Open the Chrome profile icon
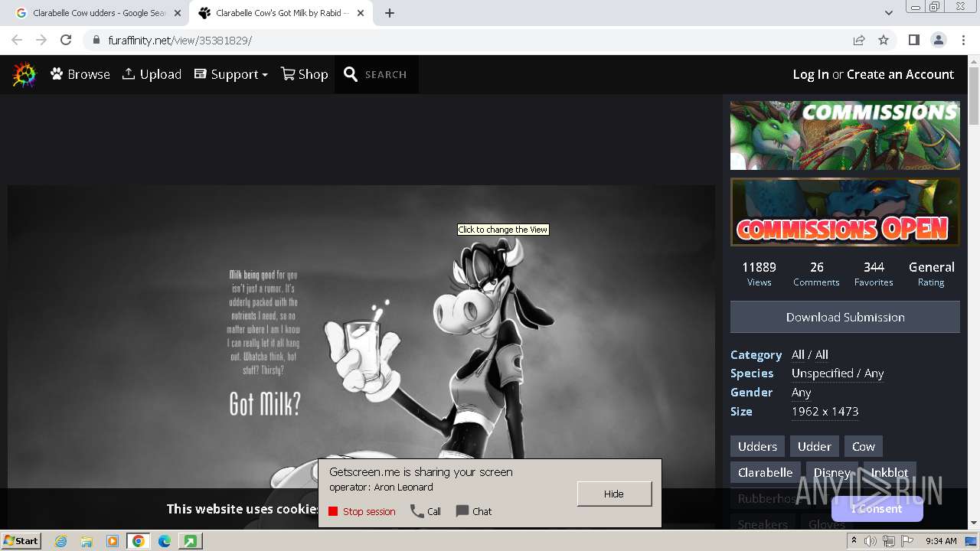The image size is (980, 551). tap(938, 40)
